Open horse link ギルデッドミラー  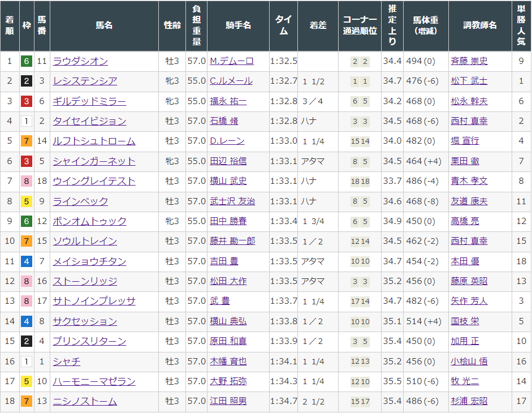(x=89, y=101)
